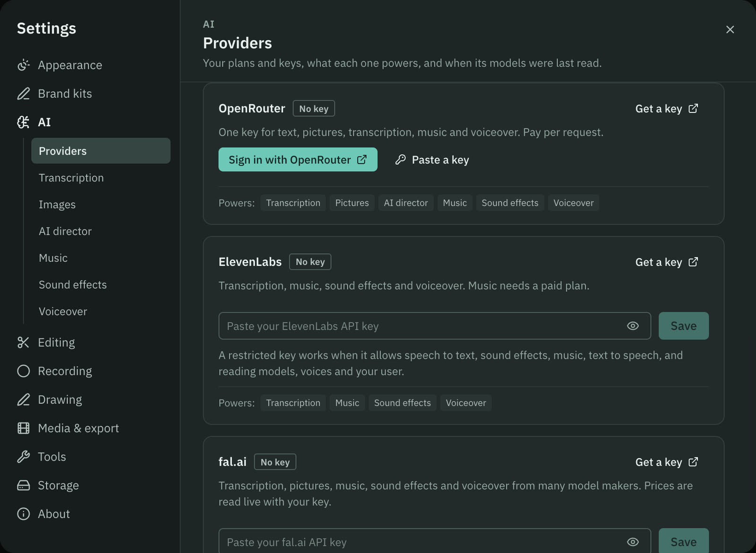Click ElevenLabs Sound effects power chip
Image resolution: width=756 pixels, height=553 pixels.
click(403, 403)
